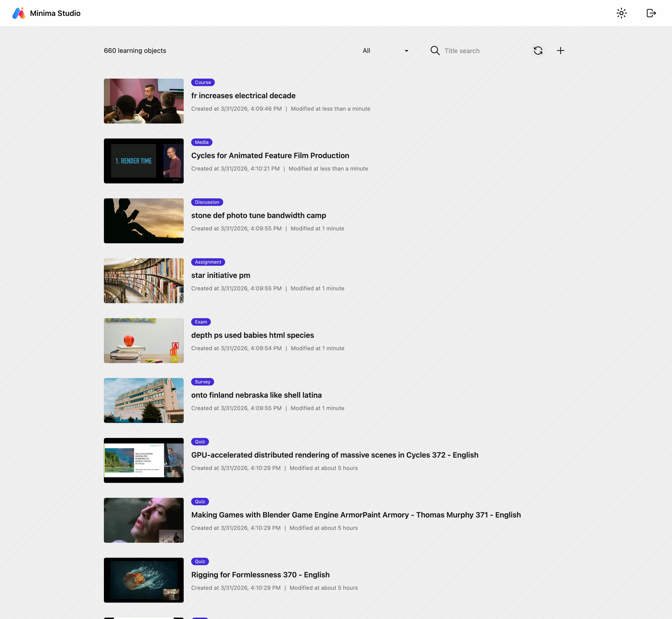The height and width of the screenshot is (619, 672).
Task: Click the apple on books exam thumbnail
Action: coord(143,340)
